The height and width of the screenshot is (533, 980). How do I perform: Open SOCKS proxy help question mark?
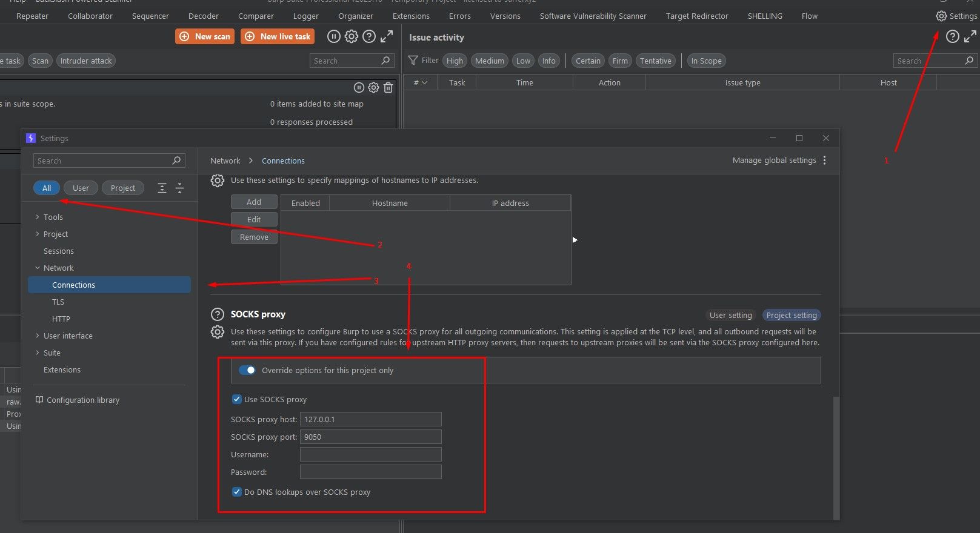[x=217, y=314]
